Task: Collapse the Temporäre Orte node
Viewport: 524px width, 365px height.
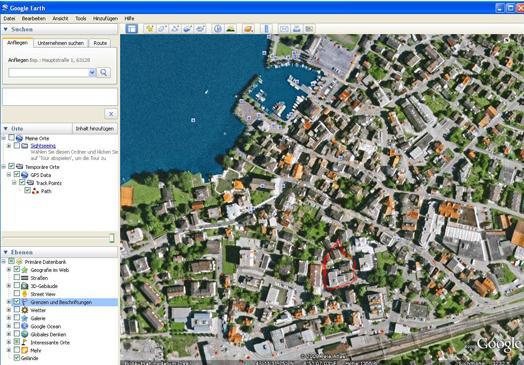Action: pyautogui.click(x=4, y=166)
